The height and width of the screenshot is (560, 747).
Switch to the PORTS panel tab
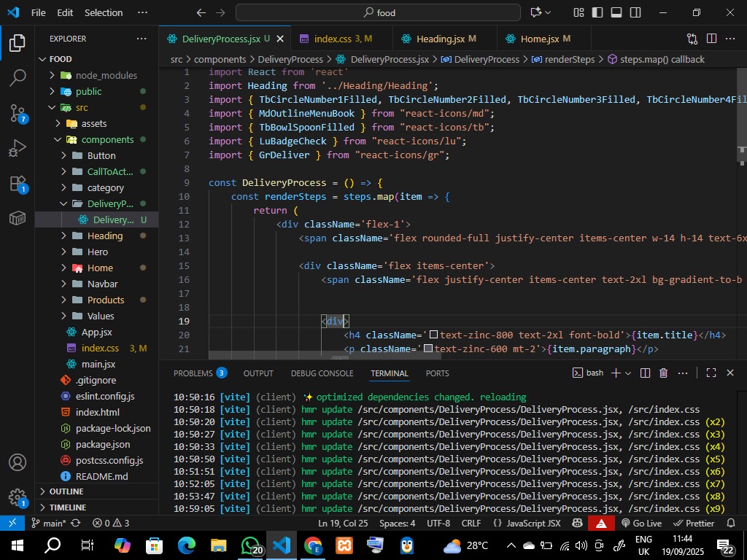point(438,373)
